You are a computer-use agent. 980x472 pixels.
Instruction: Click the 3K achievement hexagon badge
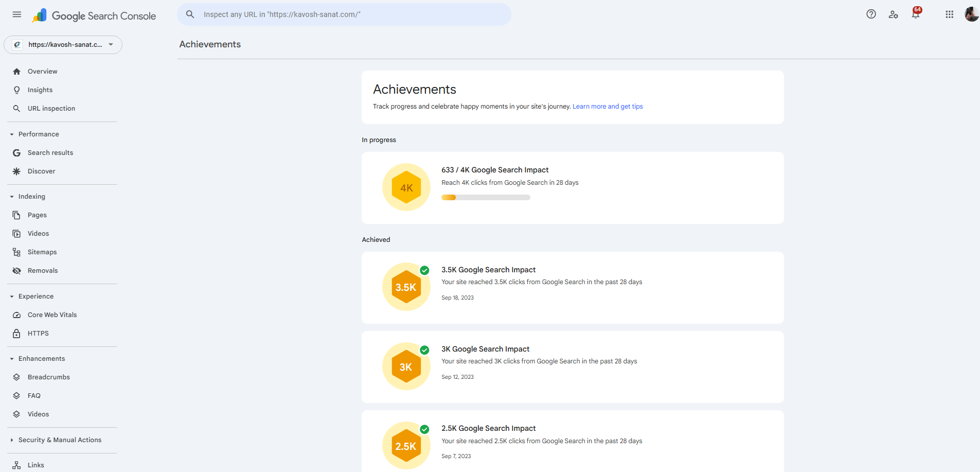coord(406,367)
